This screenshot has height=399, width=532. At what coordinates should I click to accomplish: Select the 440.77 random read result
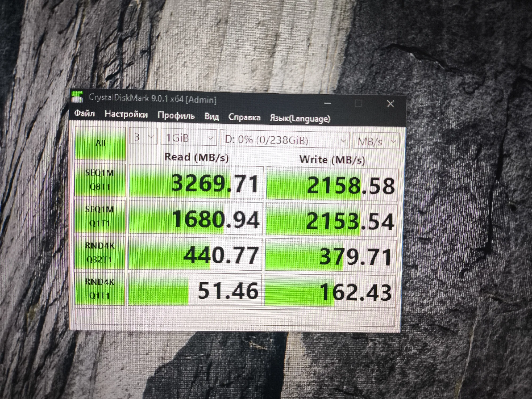[x=195, y=255]
